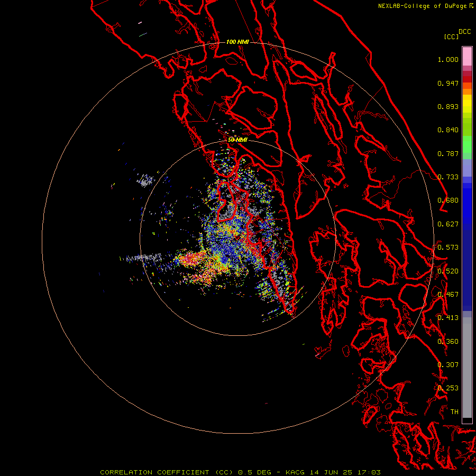Click the TH threshold legend label

point(454,412)
